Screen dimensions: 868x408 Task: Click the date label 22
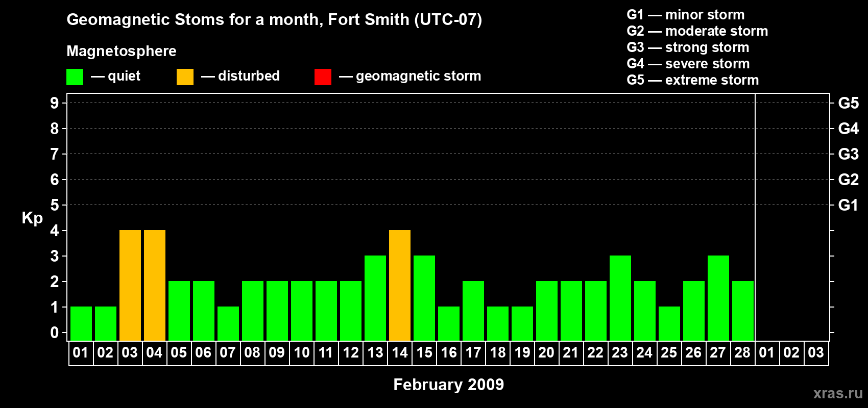click(595, 352)
